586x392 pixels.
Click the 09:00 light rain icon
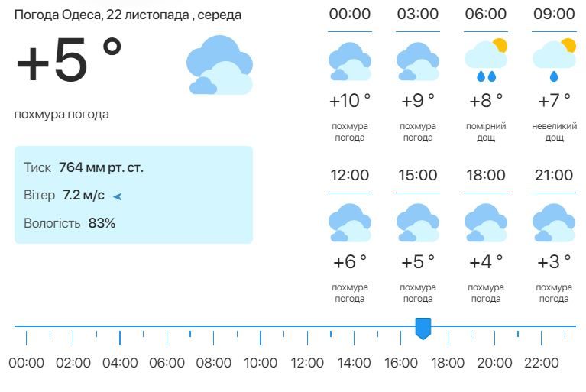[554, 60]
